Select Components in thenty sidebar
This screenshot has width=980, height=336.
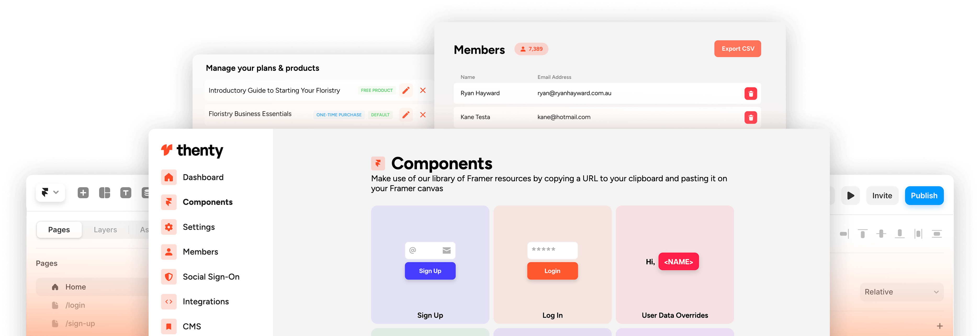[208, 202]
